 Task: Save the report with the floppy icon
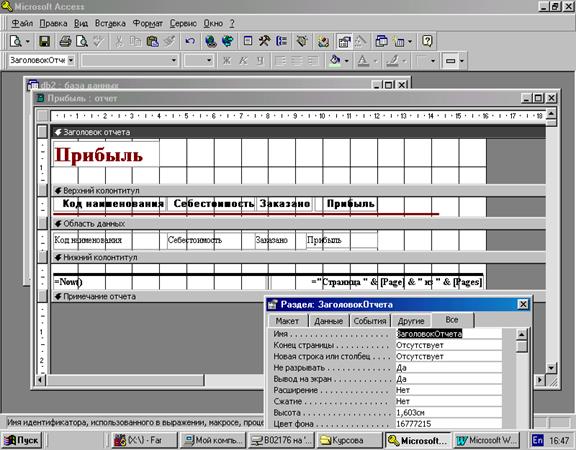(x=44, y=41)
